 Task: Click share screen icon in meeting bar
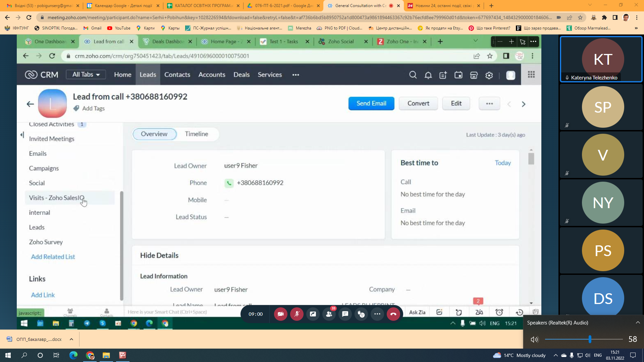(313, 314)
